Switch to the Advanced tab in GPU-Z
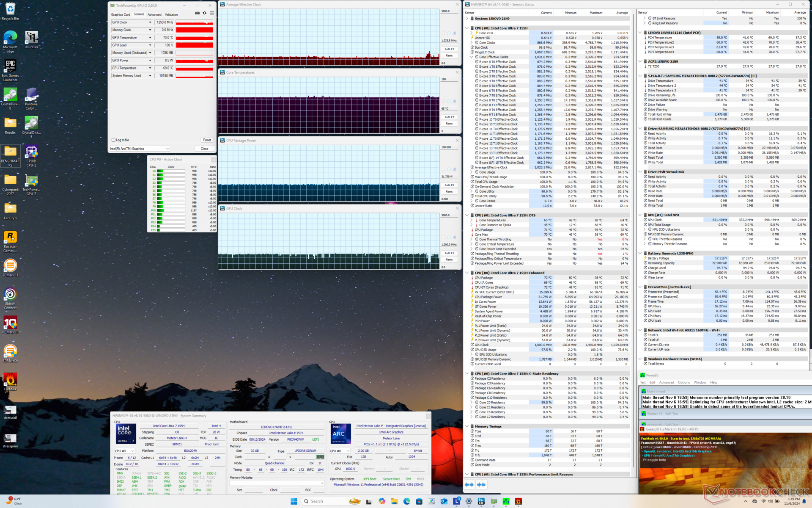 154,14
